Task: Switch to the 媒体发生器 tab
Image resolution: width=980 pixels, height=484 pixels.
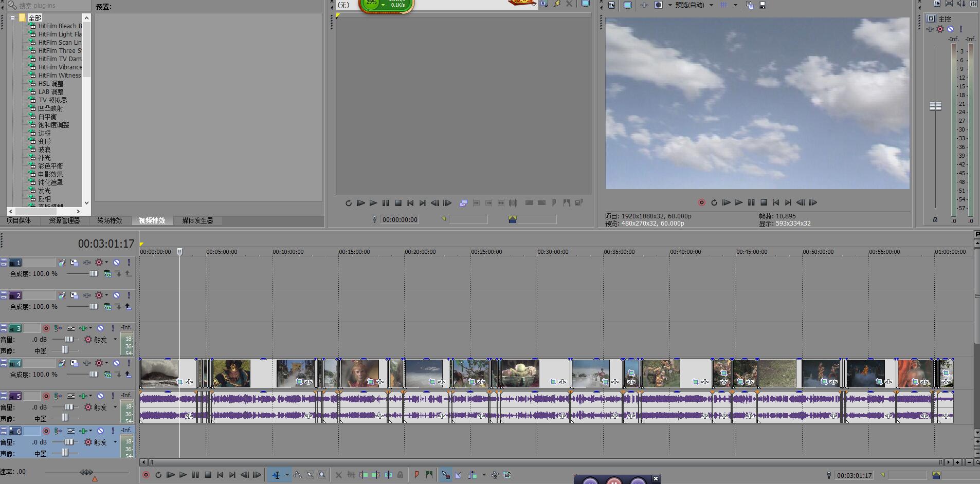Action: pyautogui.click(x=197, y=220)
